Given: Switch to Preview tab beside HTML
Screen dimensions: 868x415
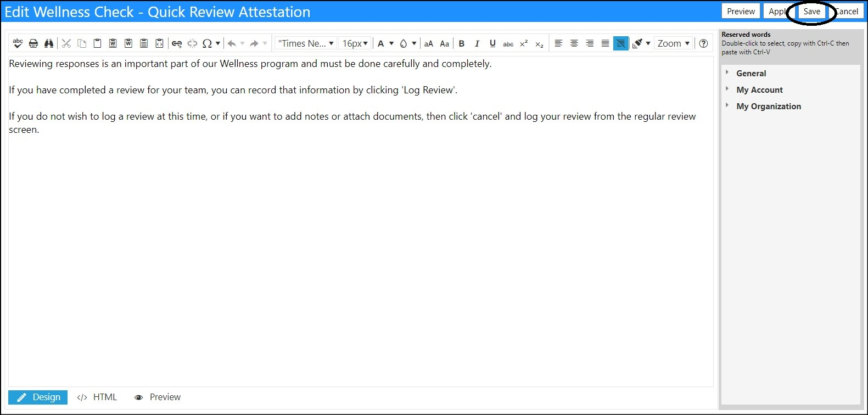Looking at the screenshot, I should pos(158,397).
